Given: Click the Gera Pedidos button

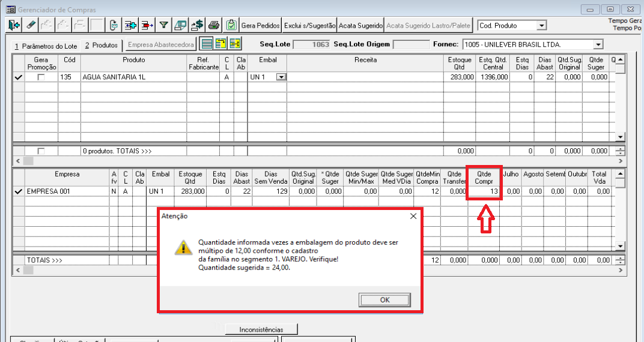Looking at the screenshot, I should pos(260,25).
